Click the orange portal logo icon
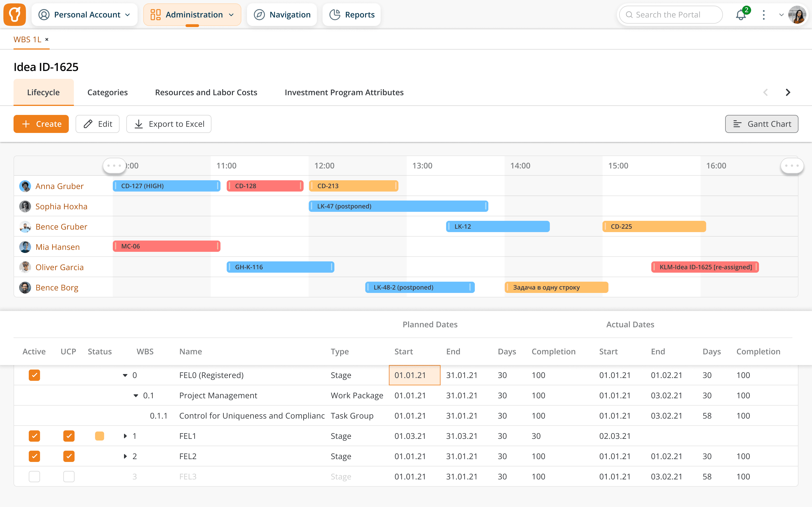812x507 pixels. 15,15
